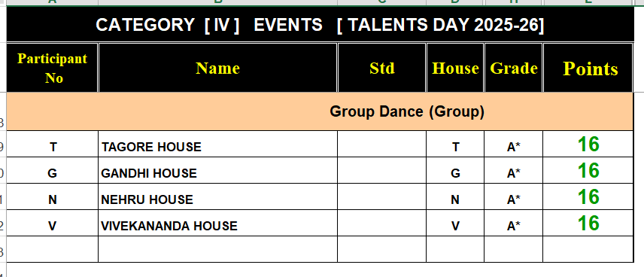Click the A* grade cell for Gandhi House

513,170
